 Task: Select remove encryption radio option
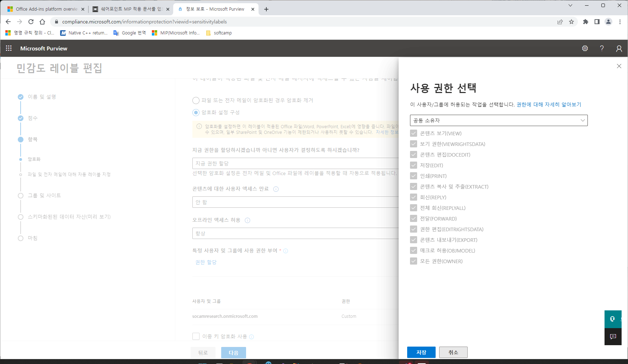point(196,100)
